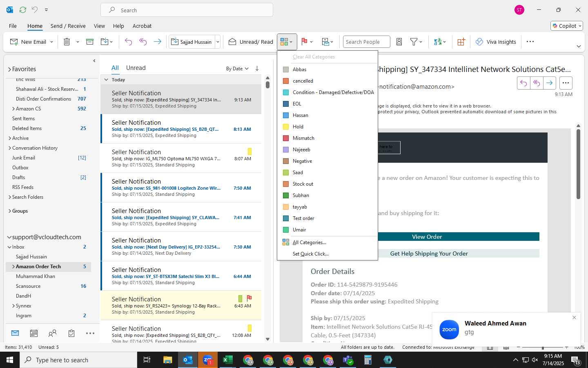Click the Undo arrow in ribbon
This screenshot has height=368, width=588.
pos(128,42)
